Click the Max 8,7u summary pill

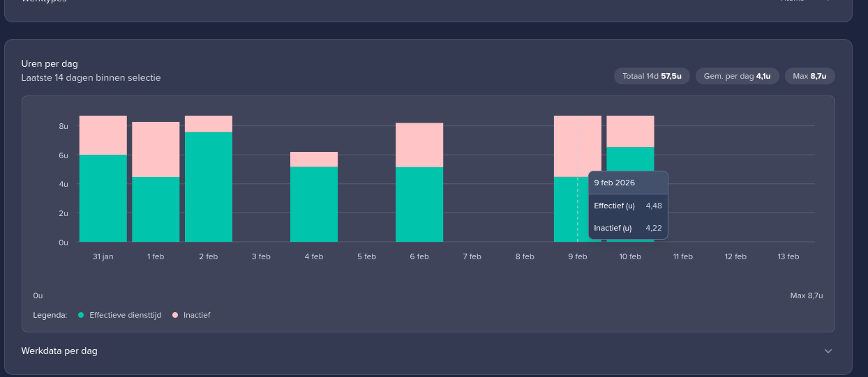pos(809,76)
